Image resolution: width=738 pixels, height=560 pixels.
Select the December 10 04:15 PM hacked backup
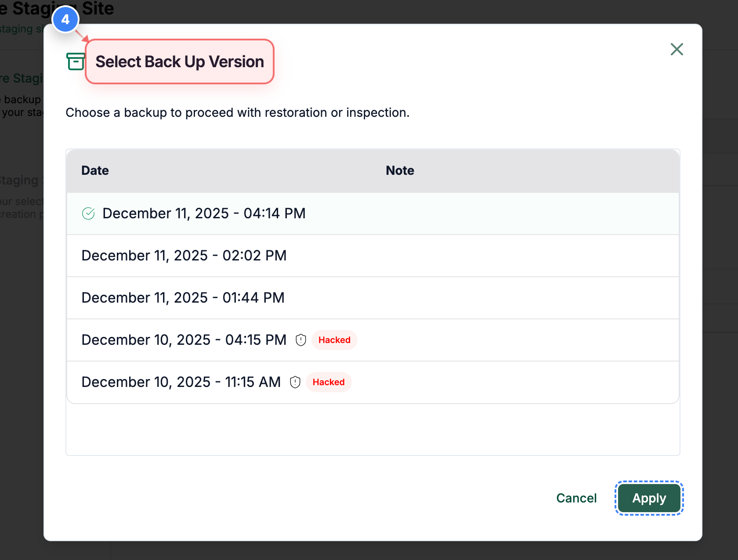[x=184, y=340]
